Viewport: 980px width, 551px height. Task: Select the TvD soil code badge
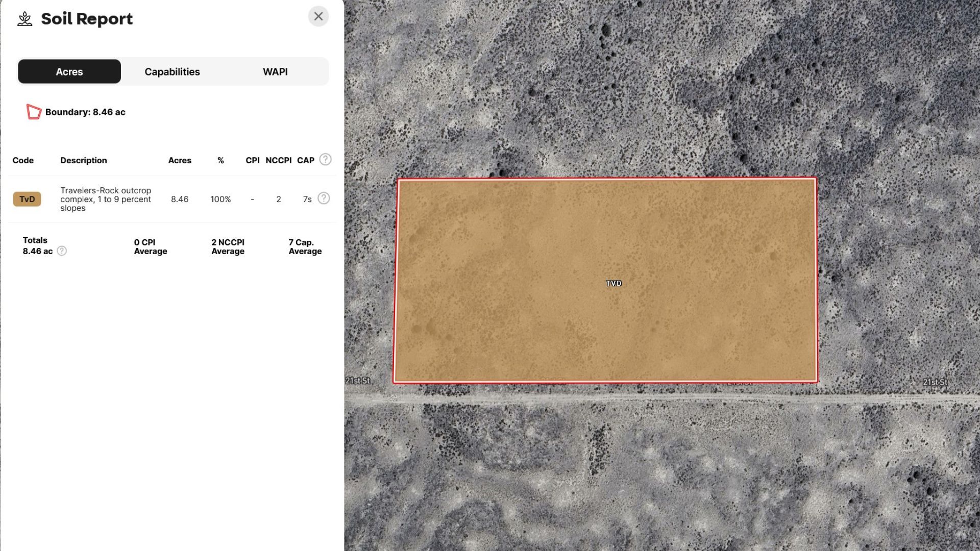pyautogui.click(x=27, y=199)
